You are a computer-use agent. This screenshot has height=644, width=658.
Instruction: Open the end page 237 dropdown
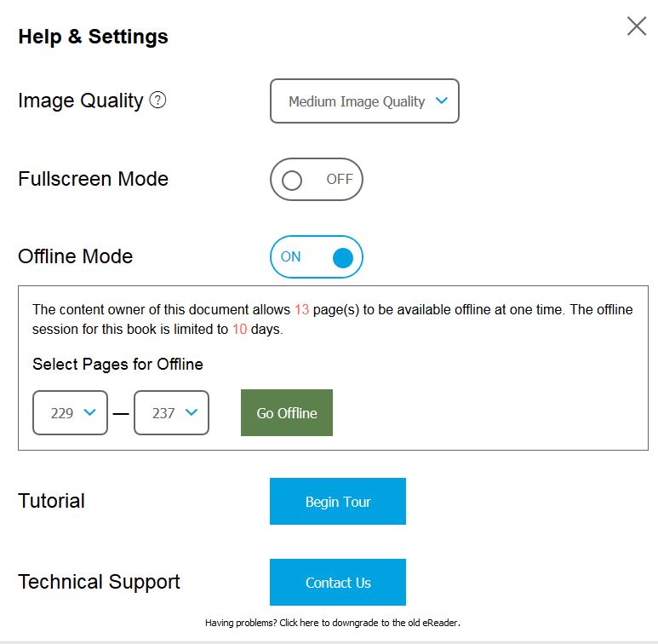coord(171,412)
